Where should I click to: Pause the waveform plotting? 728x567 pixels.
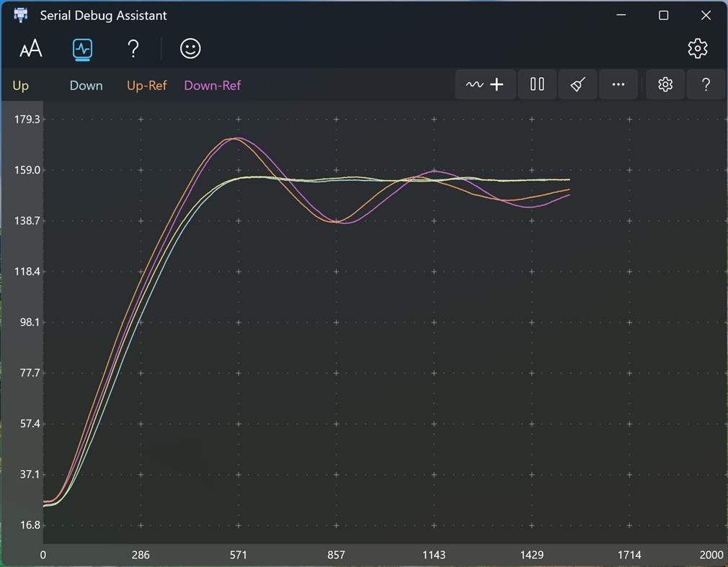pos(537,84)
